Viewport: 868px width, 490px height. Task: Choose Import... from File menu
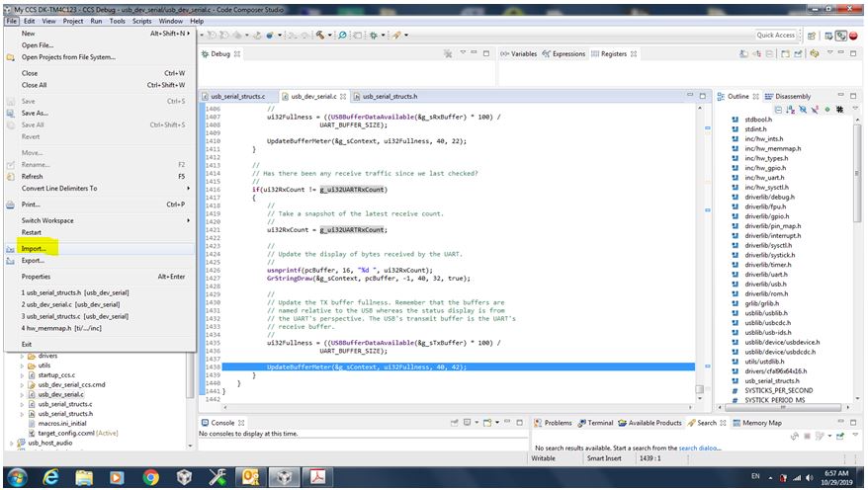coord(100,249)
